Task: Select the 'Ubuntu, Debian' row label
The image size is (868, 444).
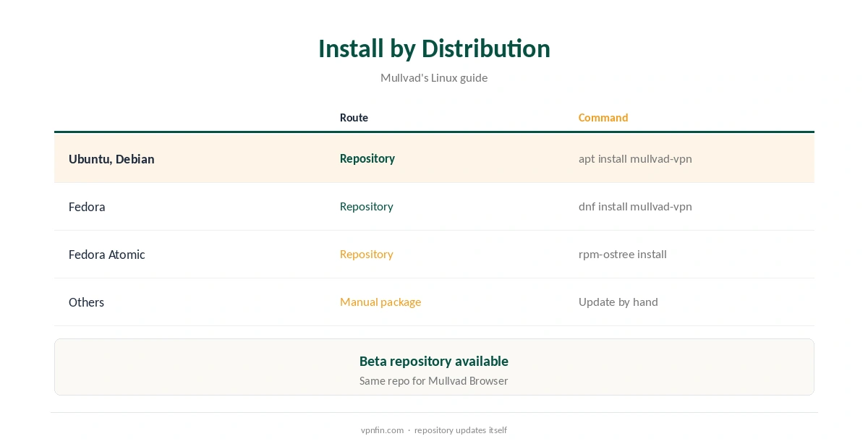Action: pos(111,159)
